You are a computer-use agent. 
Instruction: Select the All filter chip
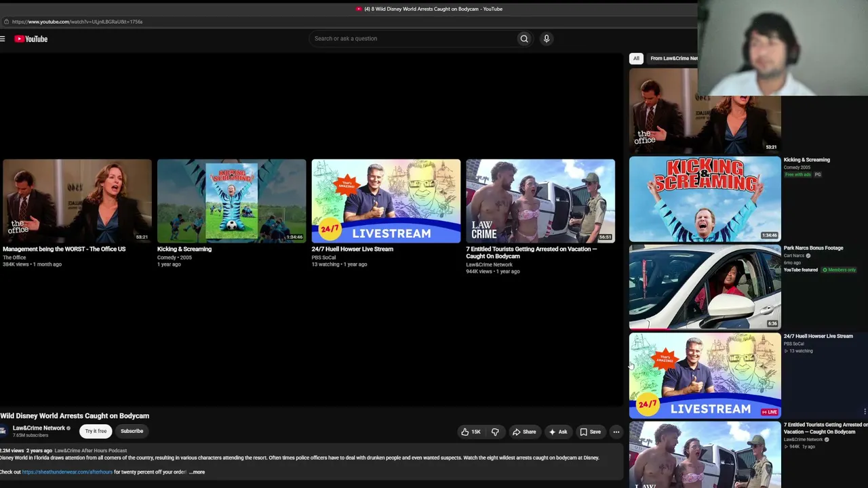(636, 58)
